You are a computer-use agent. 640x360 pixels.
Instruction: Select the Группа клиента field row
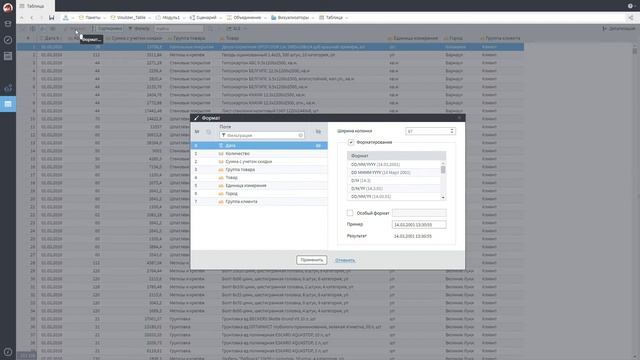coord(259,202)
